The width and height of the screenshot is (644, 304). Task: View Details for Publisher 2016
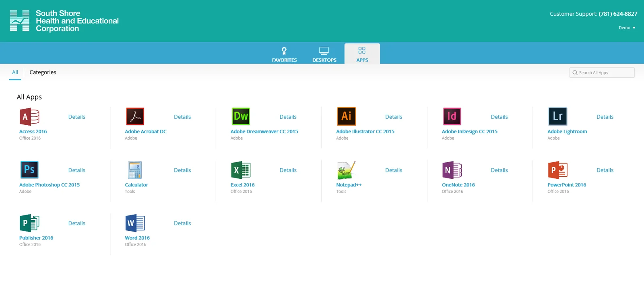76,223
